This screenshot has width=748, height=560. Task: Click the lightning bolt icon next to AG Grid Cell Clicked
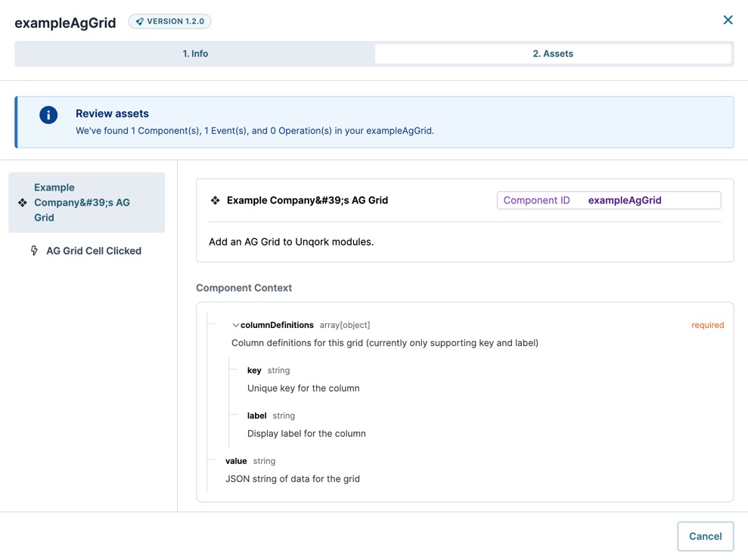coord(34,251)
